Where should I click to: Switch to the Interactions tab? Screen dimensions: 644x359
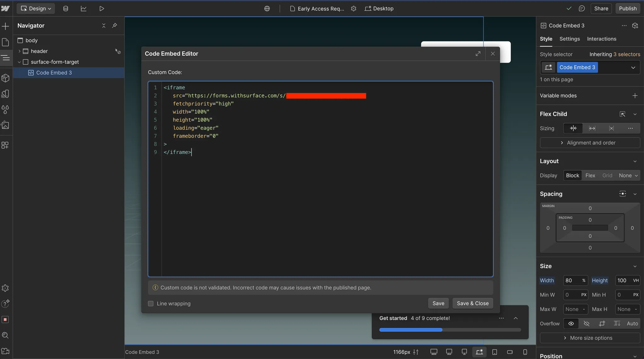coord(602,39)
